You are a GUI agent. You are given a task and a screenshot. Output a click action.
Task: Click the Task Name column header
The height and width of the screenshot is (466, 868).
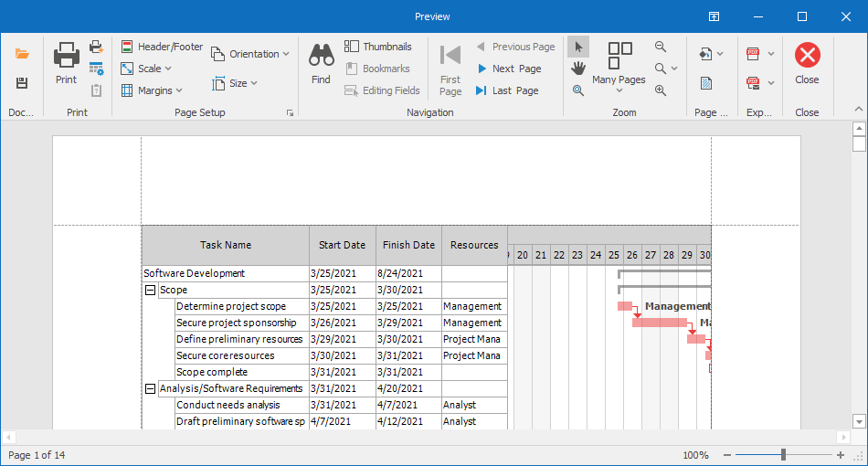(x=226, y=245)
